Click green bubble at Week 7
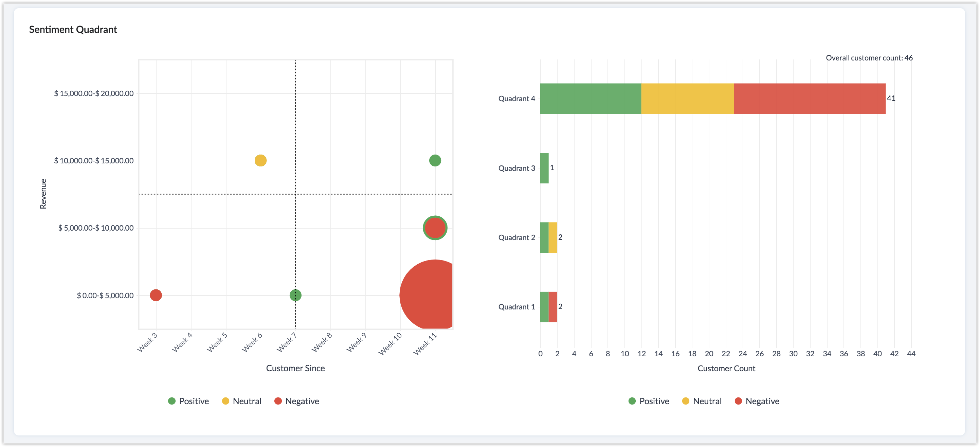Screen dimensions: 980x447 click(295, 295)
